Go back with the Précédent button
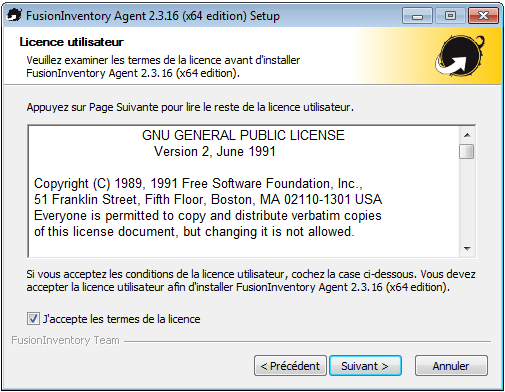Image resolution: width=505 pixels, height=392 pixels. 290,366
